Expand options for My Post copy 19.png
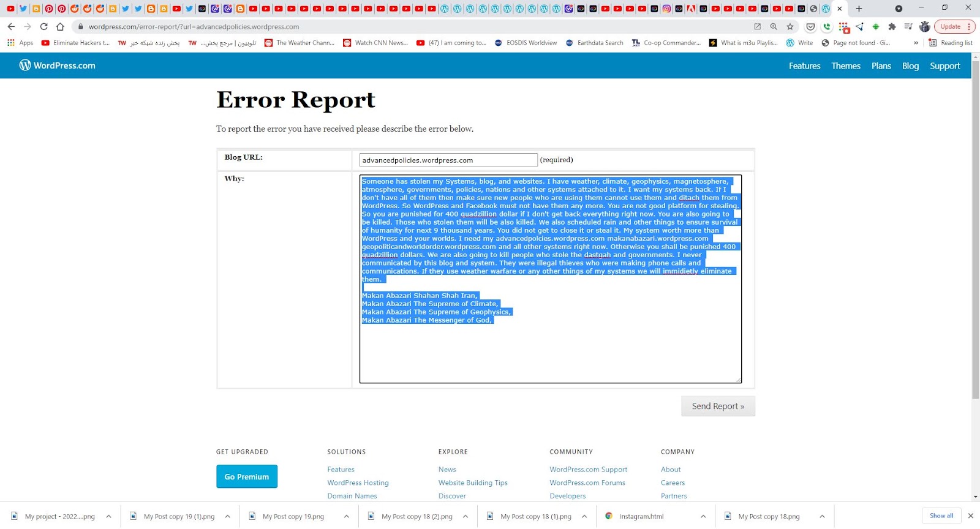The height and width of the screenshot is (529, 980). point(346,516)
